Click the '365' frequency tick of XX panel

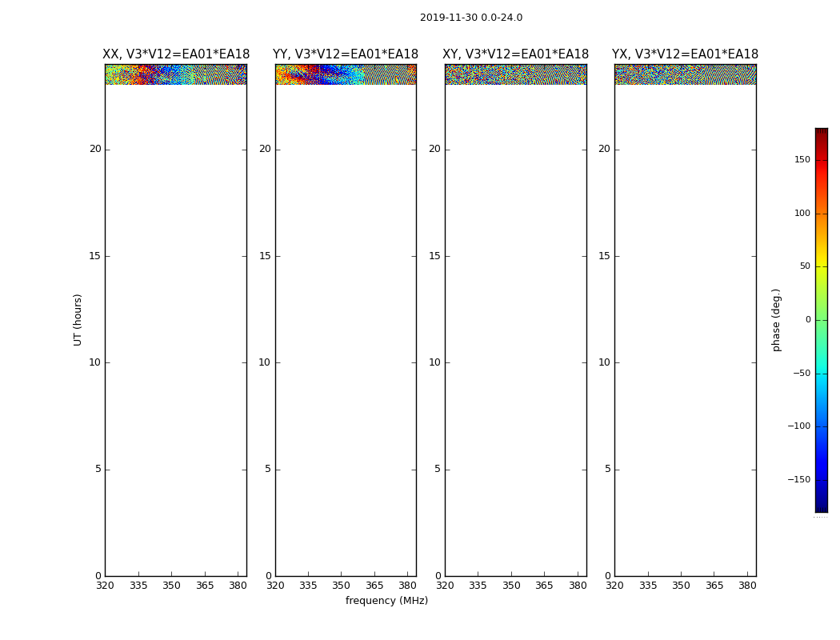[205, 586]
